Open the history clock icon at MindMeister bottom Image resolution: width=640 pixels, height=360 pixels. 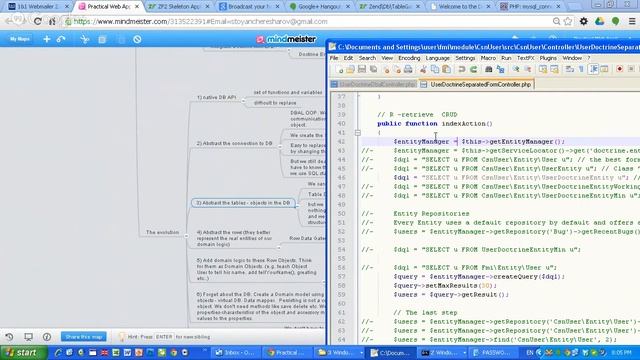(9, 337)
